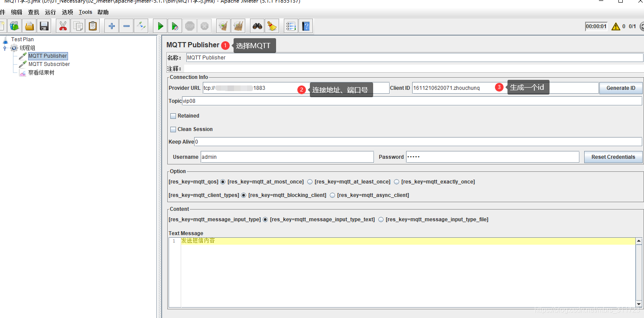
Task: Expand all nodes with plus icon
Action: [x=112, y=26]
